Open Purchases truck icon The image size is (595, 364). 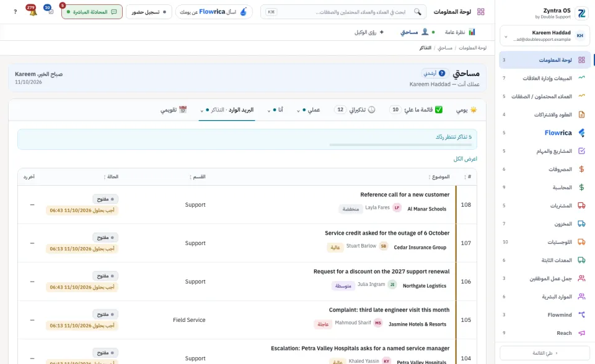point(581,205)
